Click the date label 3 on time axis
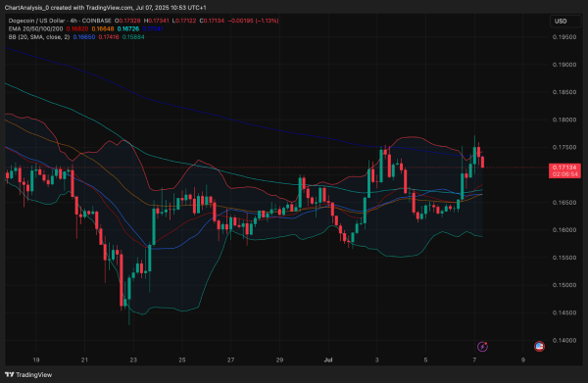 click(x=377, y=359)
